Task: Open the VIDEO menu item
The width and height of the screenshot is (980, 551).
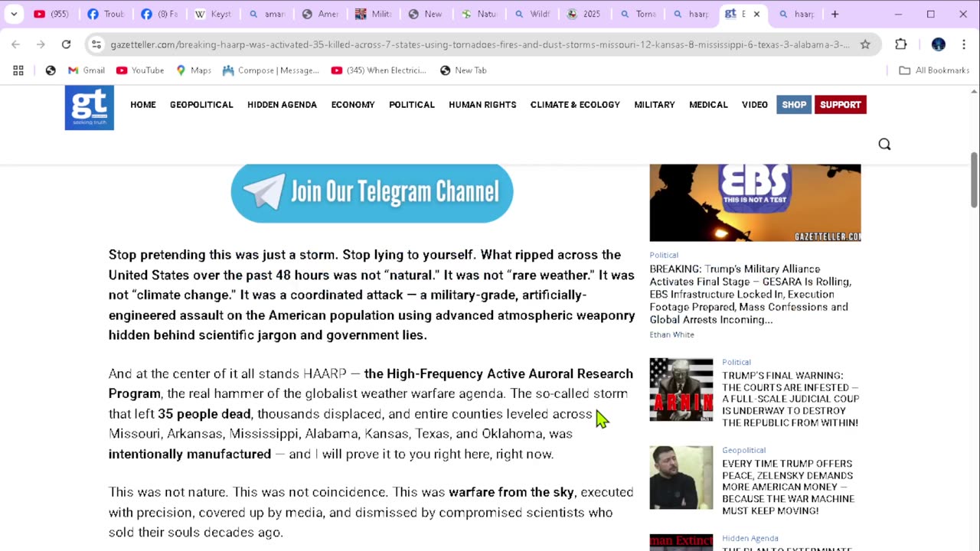Action: [755, 105]
